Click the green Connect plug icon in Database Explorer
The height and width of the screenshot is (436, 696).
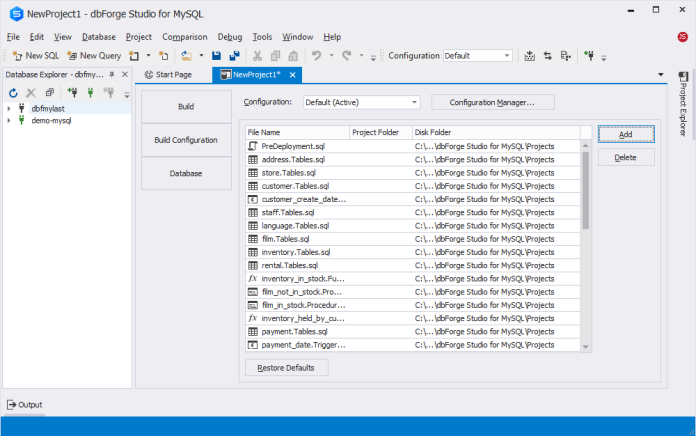(91, 93)
